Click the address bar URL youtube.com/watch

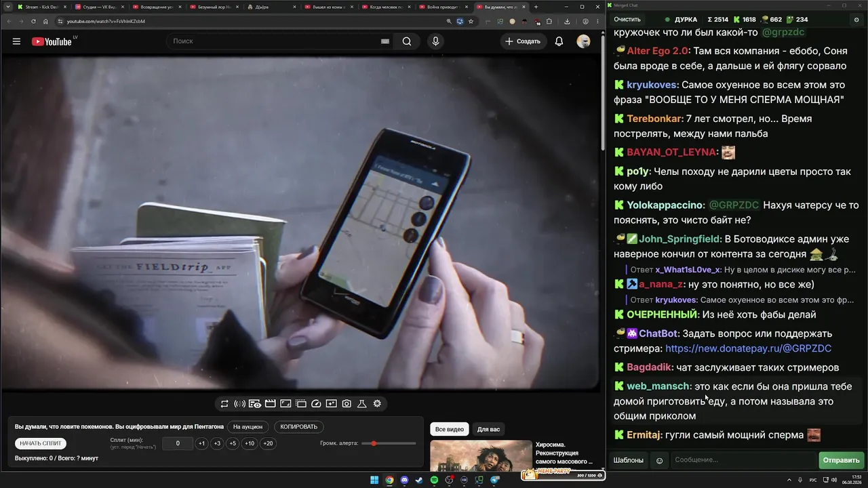click(106, 21)
